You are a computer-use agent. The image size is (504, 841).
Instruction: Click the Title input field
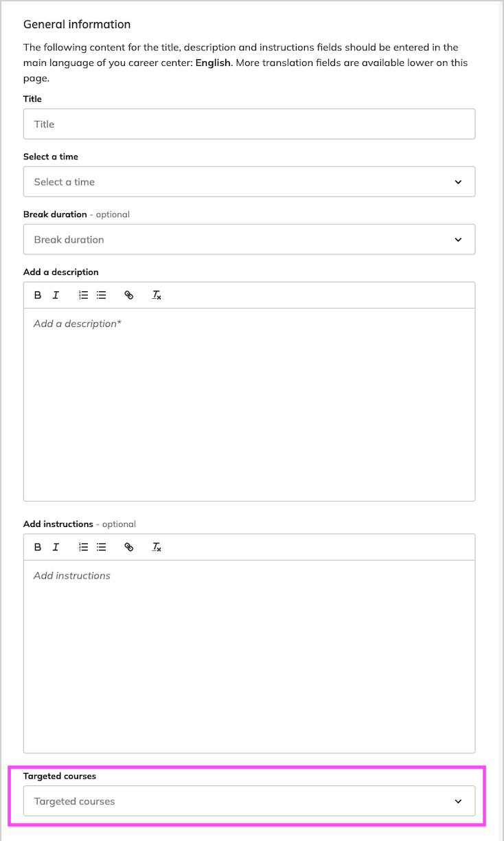249,124
